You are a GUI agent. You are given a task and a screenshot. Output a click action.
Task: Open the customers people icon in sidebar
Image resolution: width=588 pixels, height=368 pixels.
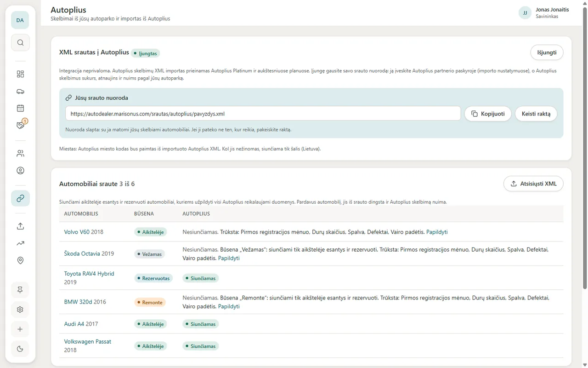click(20, 153)
